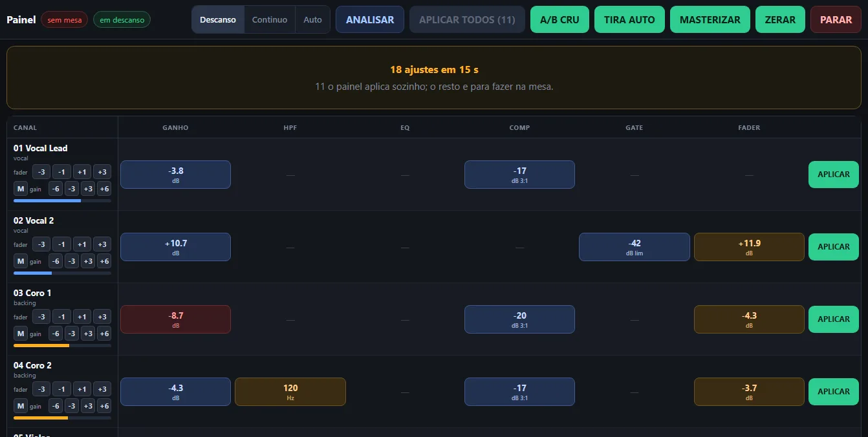Image resolution: width=868 pixels, height=437 pixels.
Task: Select Auto mode tab
Action: coord(312,19)
